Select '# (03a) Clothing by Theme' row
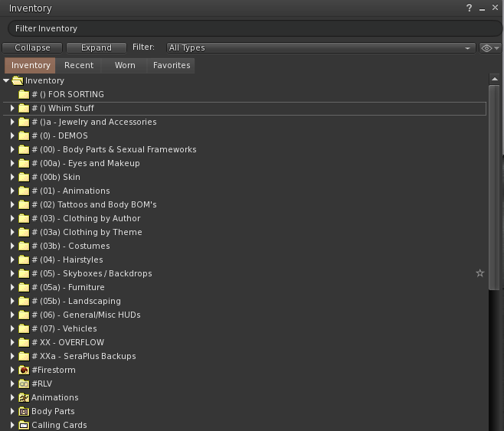The height and width of the screenshot is (431, 504). pos(244,232)
